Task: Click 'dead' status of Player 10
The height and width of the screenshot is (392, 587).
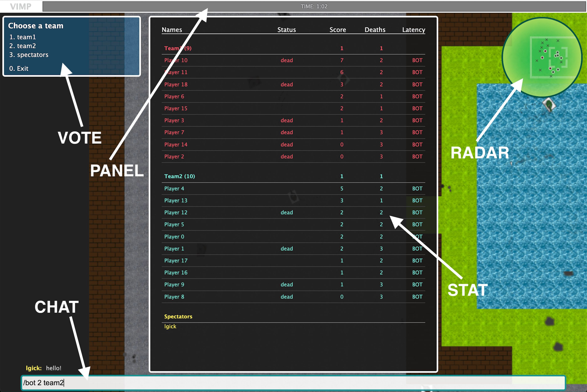Action: tap(287, 60)
